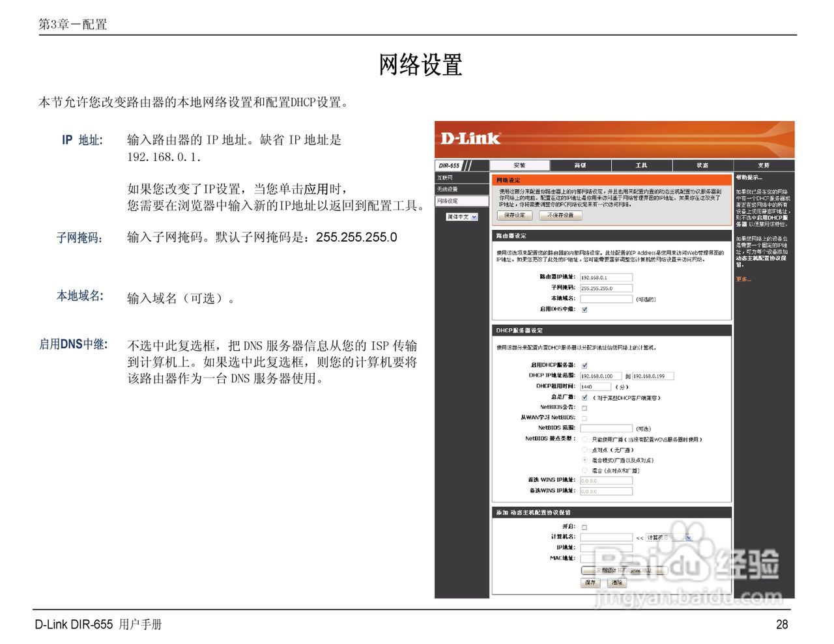This screenshot has height=644, width=834.
Task: Click the blue 启用DNS中继: label in the manual
Action: click(x=73, y=344)
